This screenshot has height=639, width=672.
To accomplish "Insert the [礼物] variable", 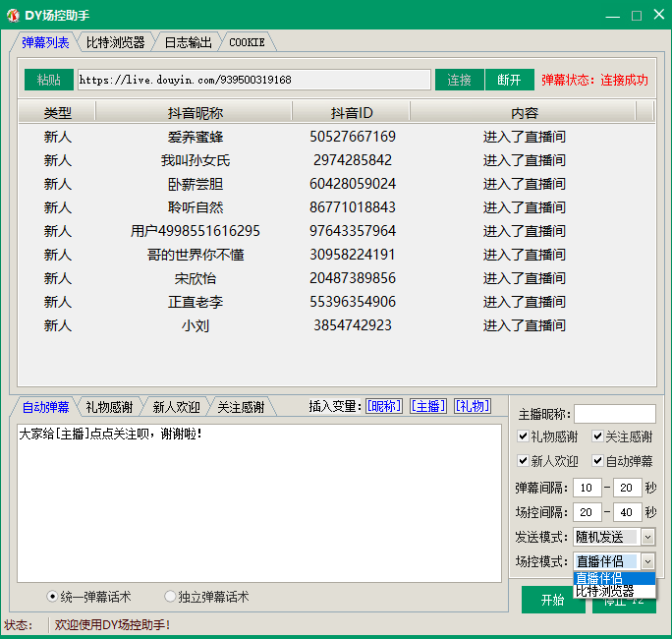I will (x=473, y=406).
